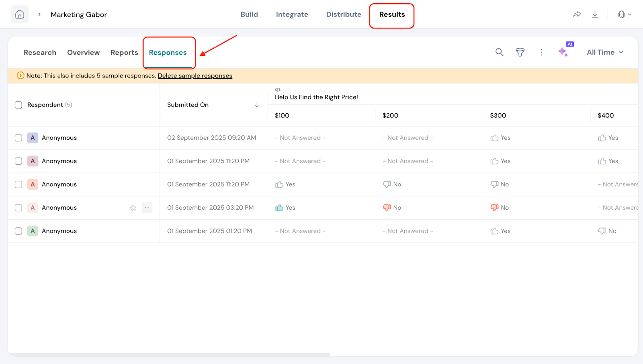Expand the All Time date range dropdown
Image resolution: width=643 pixels, height=364 pixels.
[x=605, y=52]
